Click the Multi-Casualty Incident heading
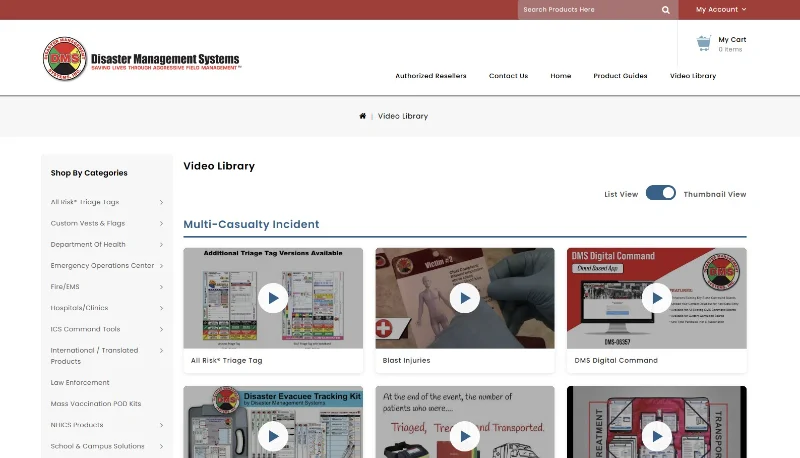 tap(251, 224)
